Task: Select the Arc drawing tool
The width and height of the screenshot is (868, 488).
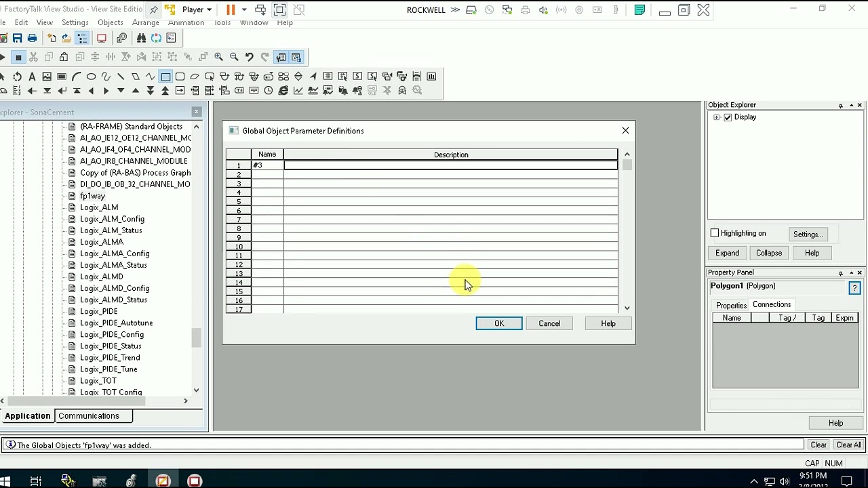Action: pyautogui.click(x=77, y=77)
